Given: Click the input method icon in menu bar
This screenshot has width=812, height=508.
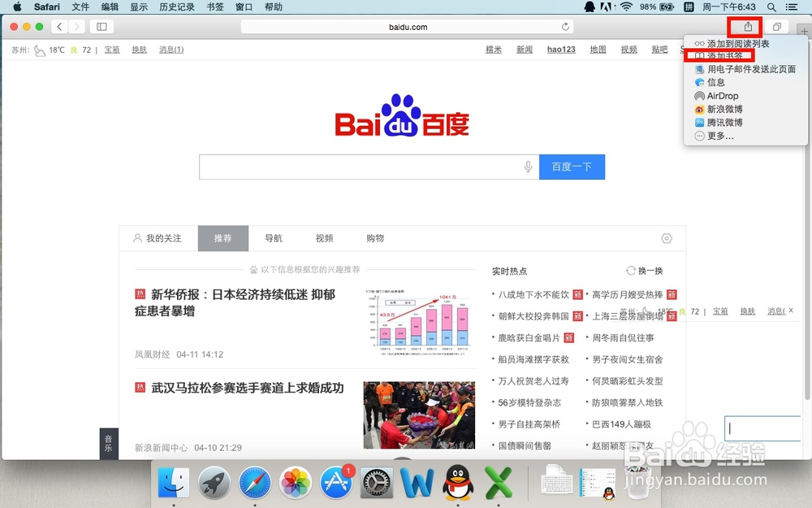Looking at the screenshot, I should (689, 7).
